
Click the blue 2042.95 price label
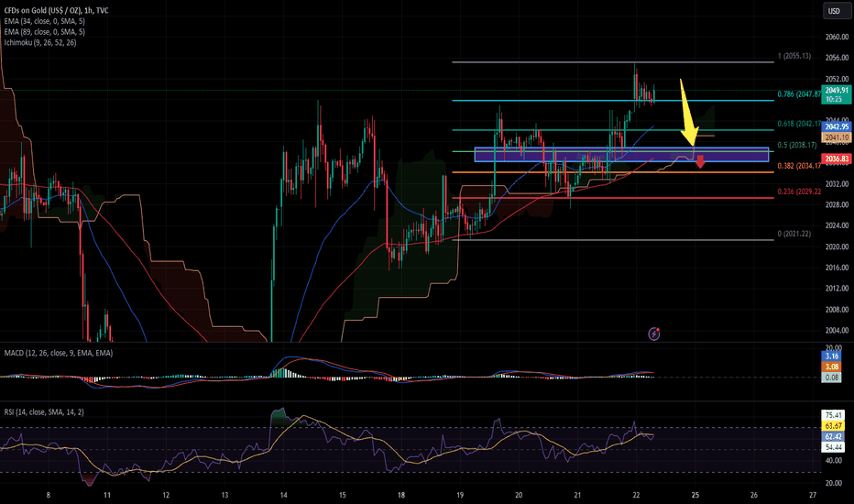click(x=836, y=127)
